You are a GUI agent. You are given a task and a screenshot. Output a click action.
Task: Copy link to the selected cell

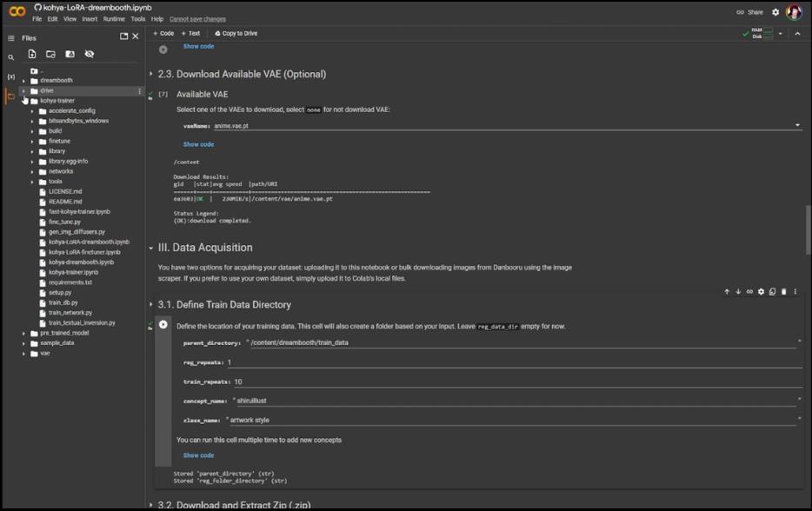coord(750,292)
